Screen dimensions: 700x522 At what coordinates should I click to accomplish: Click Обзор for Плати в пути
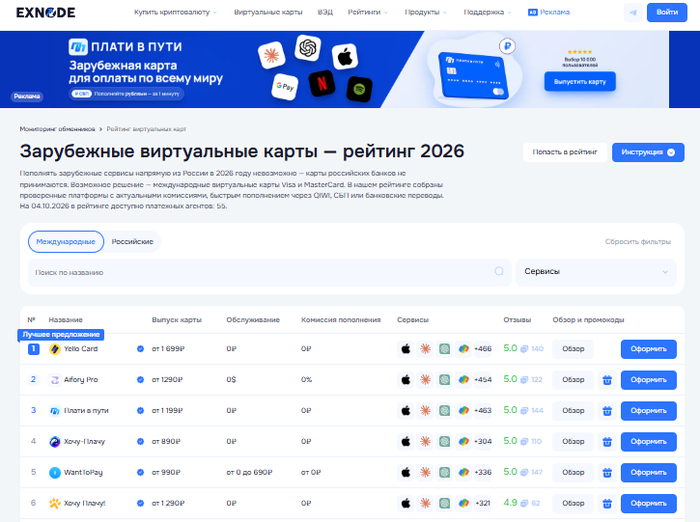pyautogui.click(x=573, y=411)
